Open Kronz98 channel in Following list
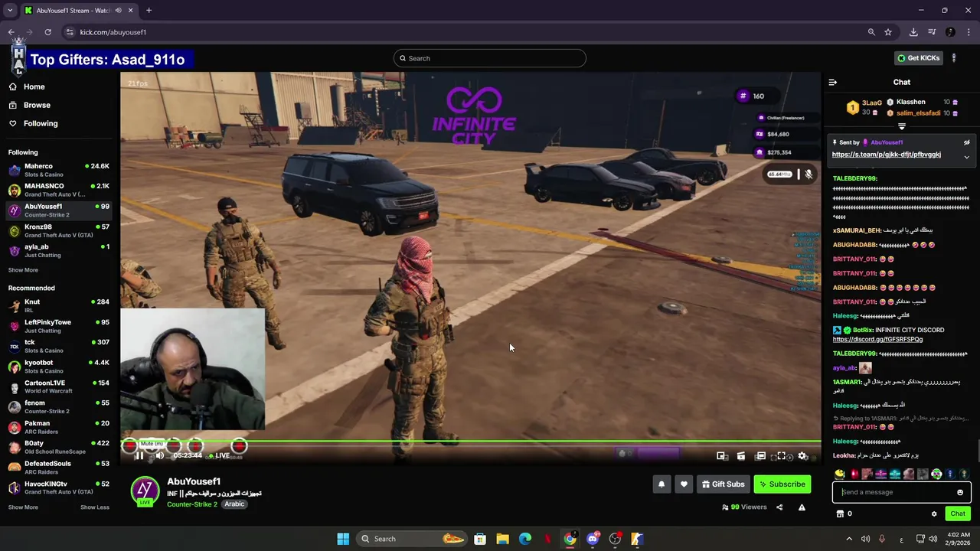 click(59, 230)
